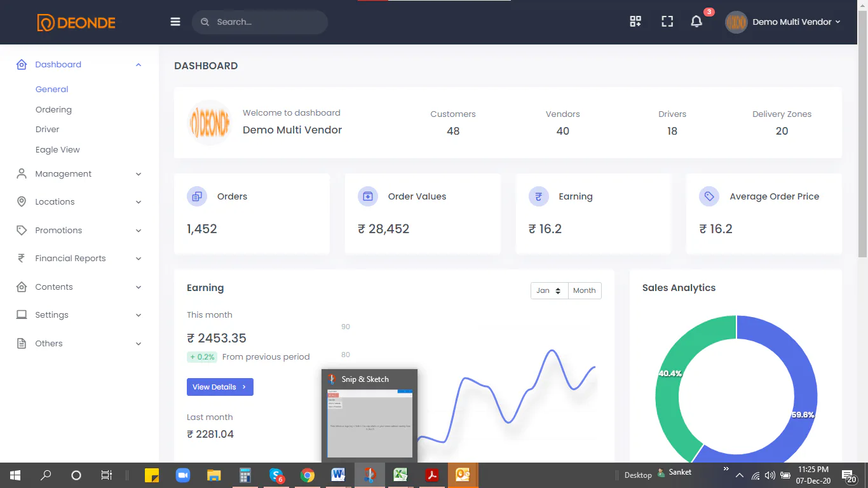Click the DEONDE logo in top bar

pyautogui.click(x=76, y=23)
